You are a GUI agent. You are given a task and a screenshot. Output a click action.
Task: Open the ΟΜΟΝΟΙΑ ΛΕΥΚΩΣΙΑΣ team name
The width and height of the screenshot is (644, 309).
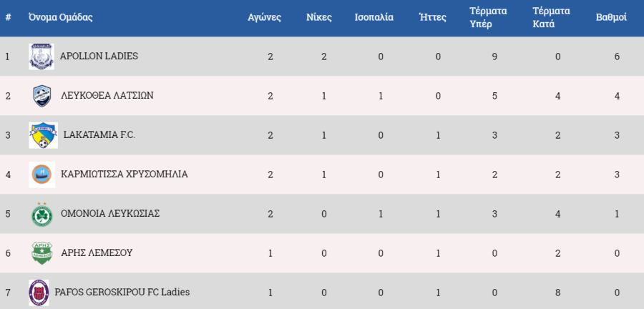110,214
